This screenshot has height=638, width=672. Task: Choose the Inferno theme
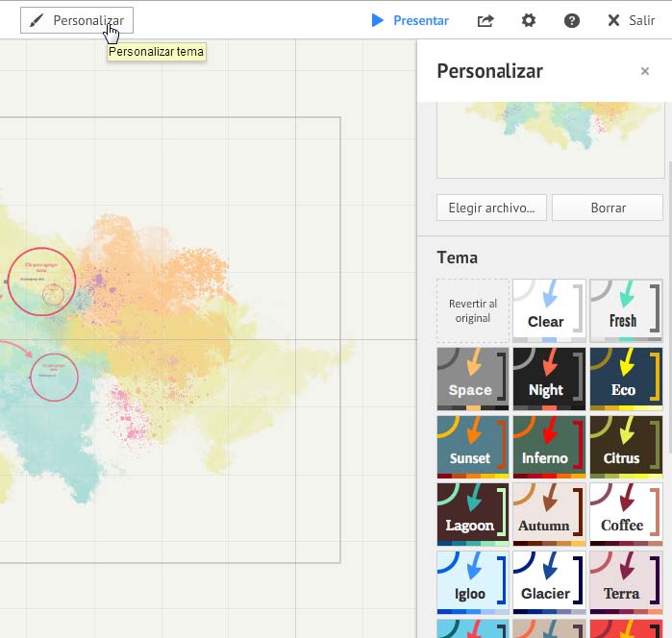click(x=549, y=447)
